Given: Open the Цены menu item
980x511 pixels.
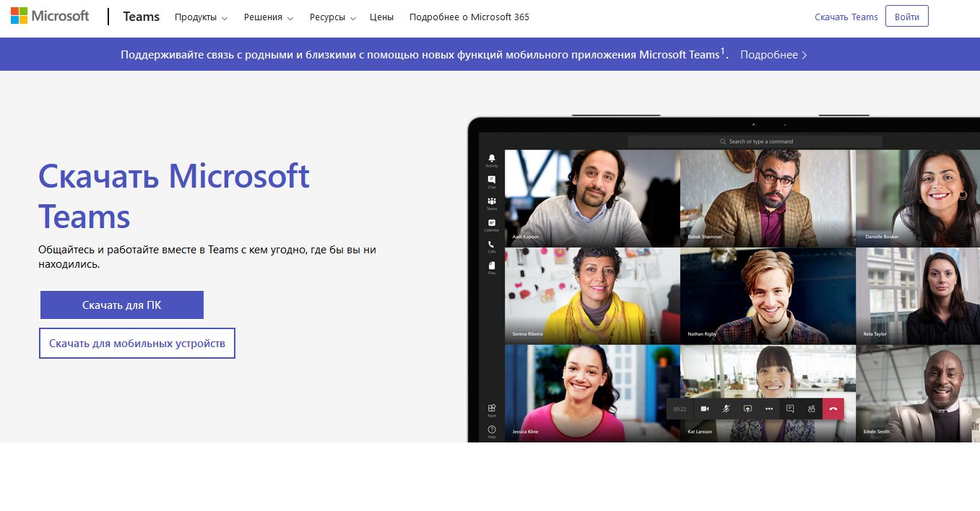Looking at the screenshot, I should tap(381, 17).
